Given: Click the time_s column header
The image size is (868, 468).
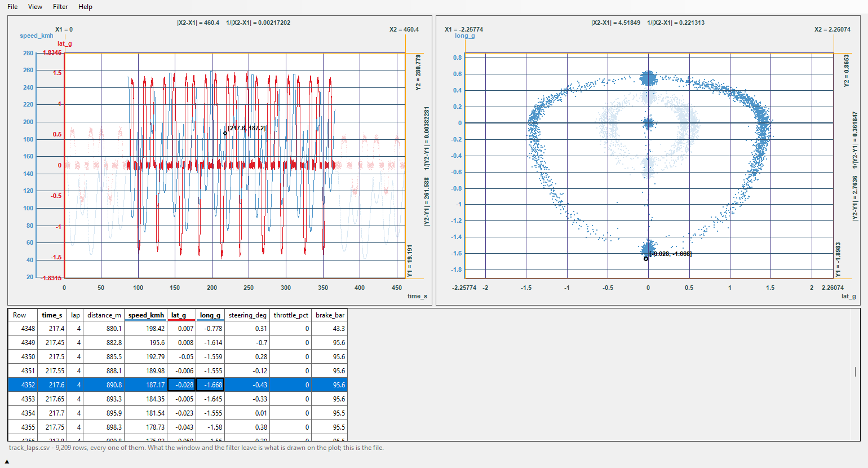Looking at the screenshot, I should (52, 315).
